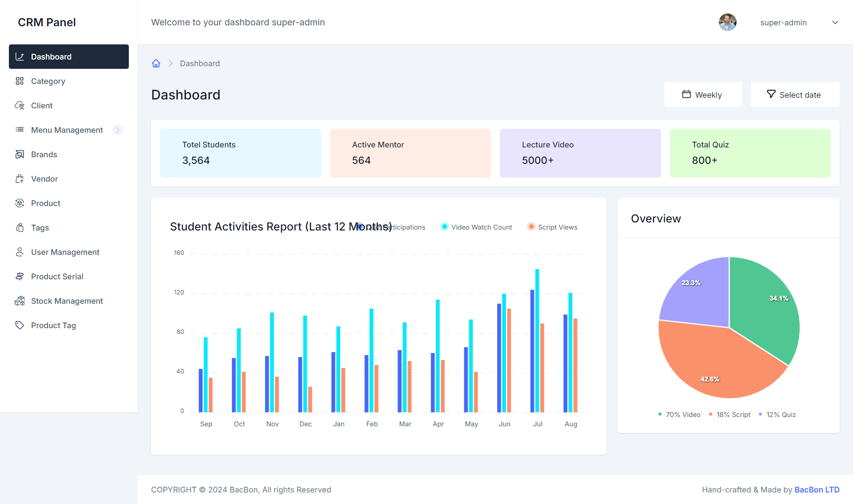Click the Total Quiz card

tap(750, 153)
